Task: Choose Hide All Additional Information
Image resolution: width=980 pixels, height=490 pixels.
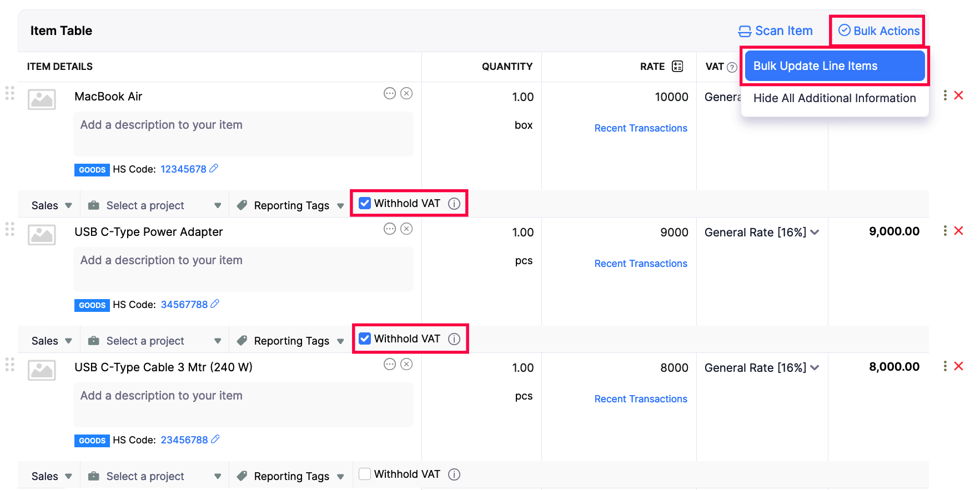Action: point(835,98)
